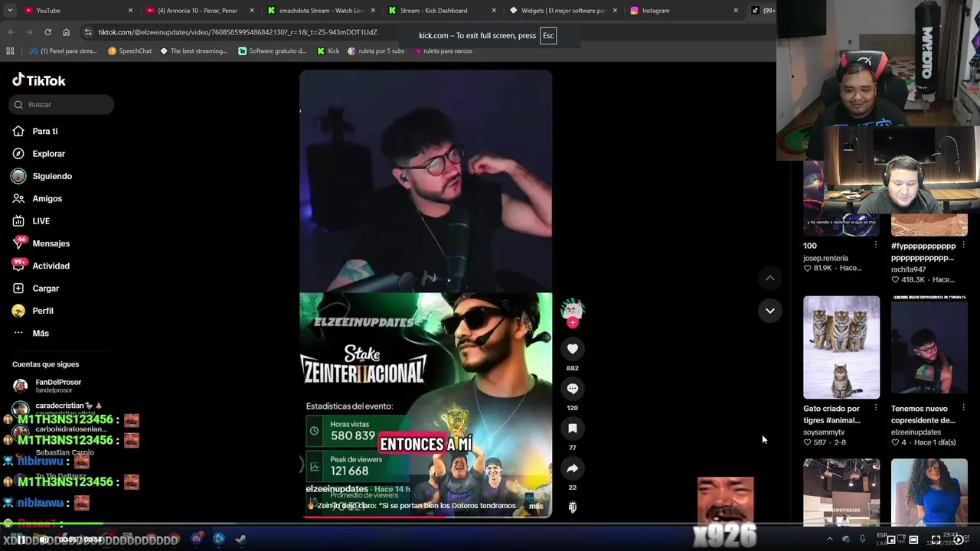Open the browser apps grid
Image resolution: width=980 pixels, height=551 pixels.
pos(10,51)
